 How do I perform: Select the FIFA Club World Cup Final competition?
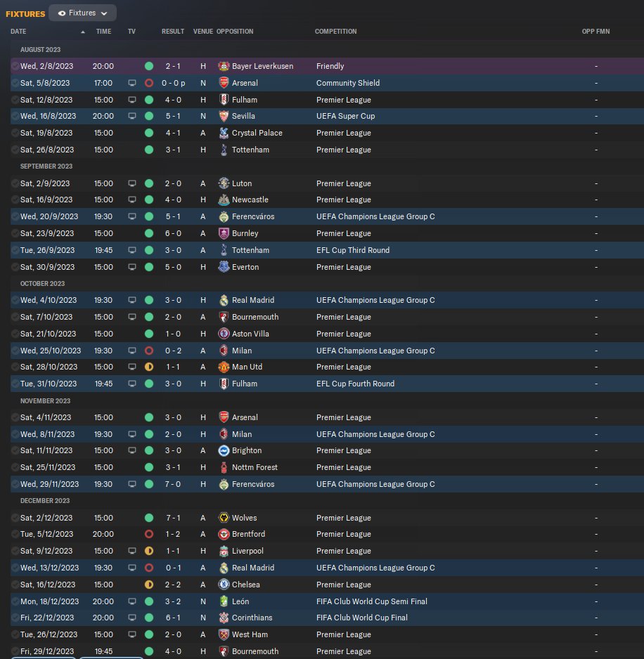pyautogui.click(x=362, y=618)
